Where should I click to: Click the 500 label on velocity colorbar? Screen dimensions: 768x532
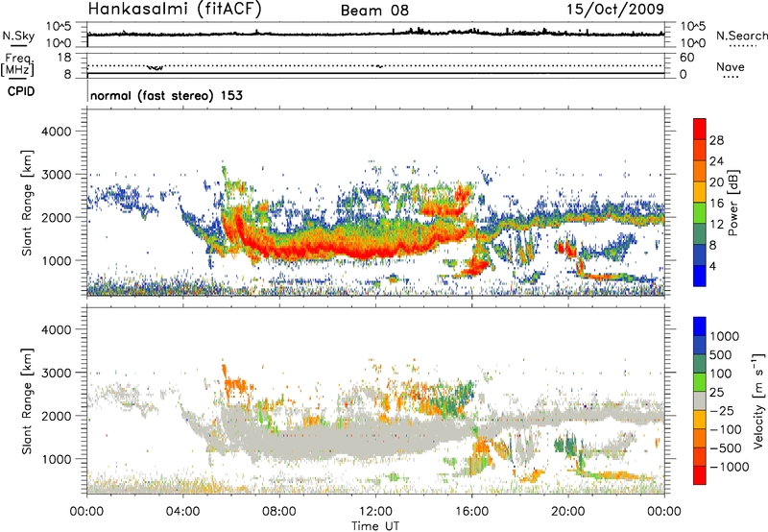pyautogui.click(x=723, y=355)
